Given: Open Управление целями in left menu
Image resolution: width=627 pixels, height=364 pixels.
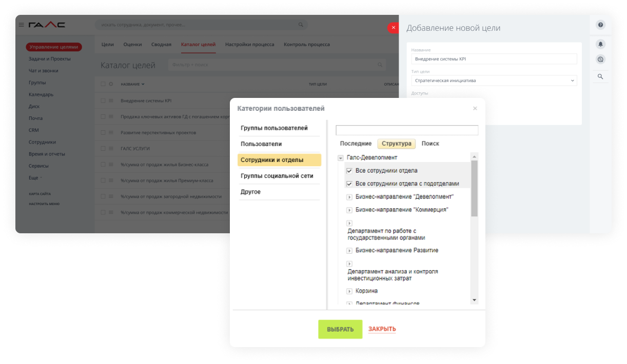Looking at the screenshot, I should (x=54, y=47).
